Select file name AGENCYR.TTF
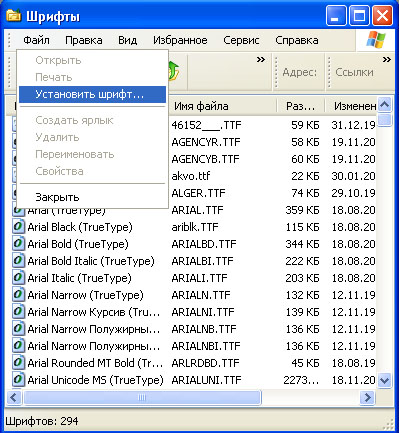 206,142
